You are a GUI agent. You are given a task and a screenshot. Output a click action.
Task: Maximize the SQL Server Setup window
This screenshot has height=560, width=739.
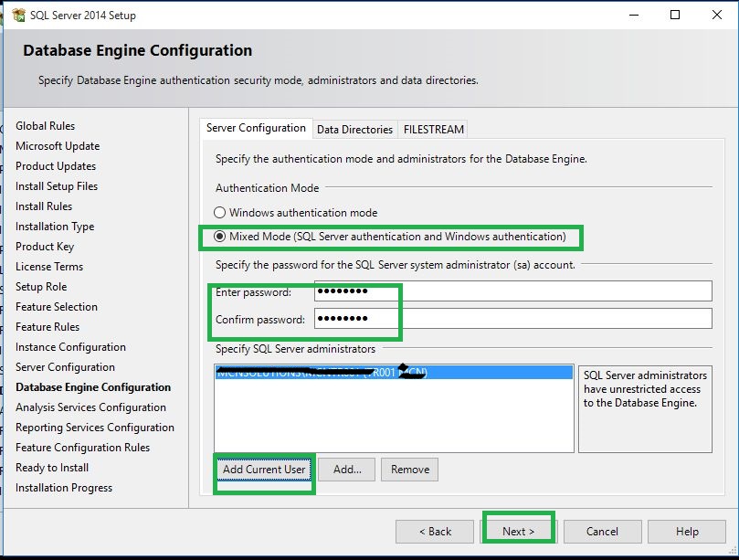point(675,16)
